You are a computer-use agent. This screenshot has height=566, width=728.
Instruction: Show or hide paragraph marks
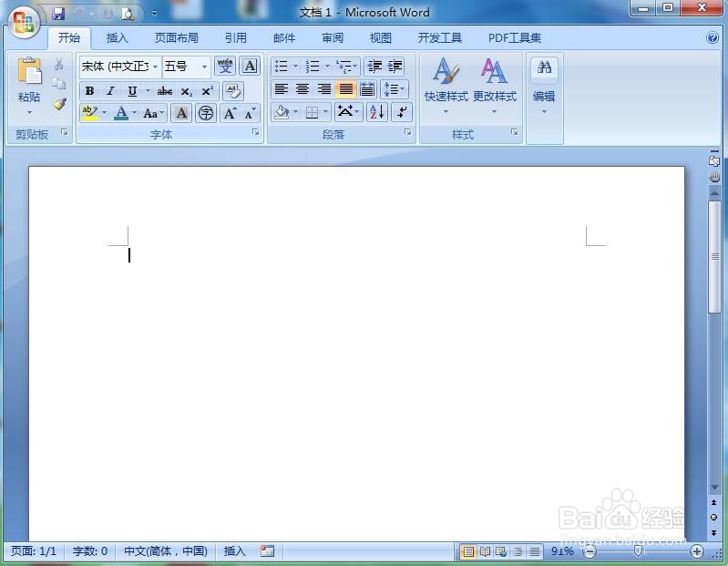402,112
